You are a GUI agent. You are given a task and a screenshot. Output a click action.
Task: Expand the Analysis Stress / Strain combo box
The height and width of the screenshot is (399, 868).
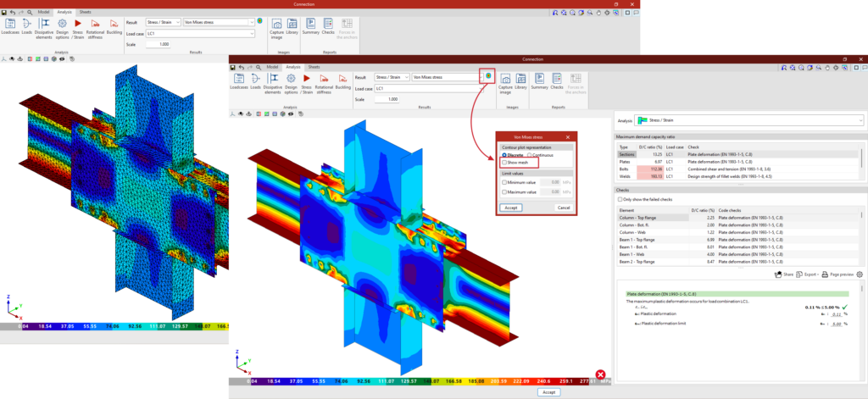(749, 119)
